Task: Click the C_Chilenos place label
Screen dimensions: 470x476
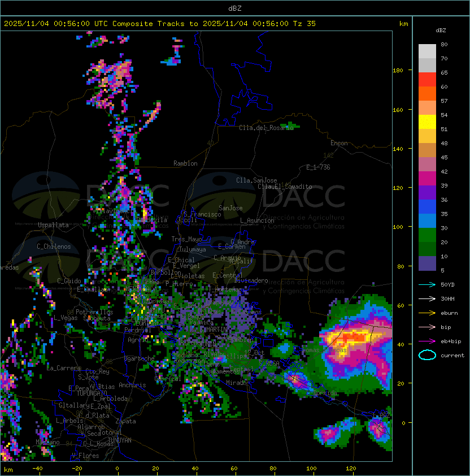Action: (54, 246)
